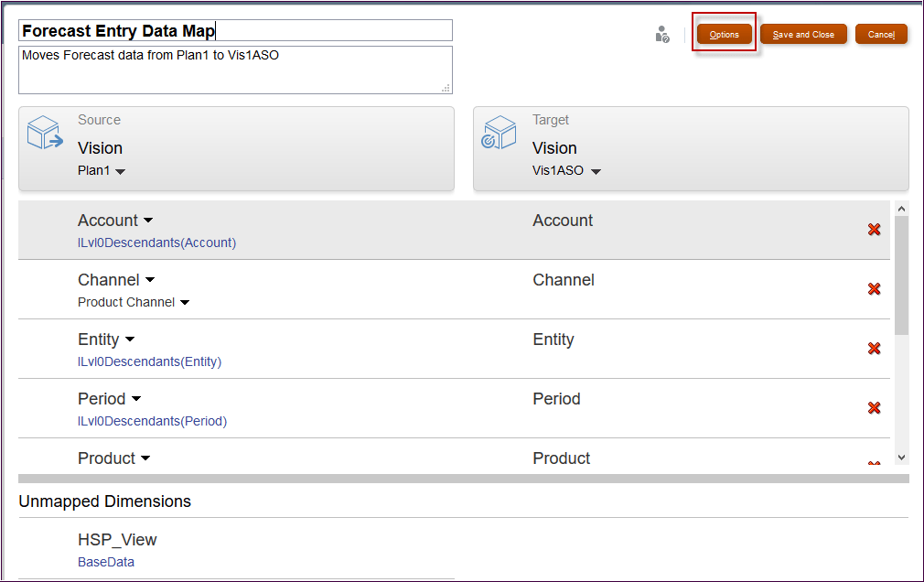Viewport: 924px width, 582px height.
Task: Open the Vis1ASO target cube dropdown
Action: click(x=596, y=172)
